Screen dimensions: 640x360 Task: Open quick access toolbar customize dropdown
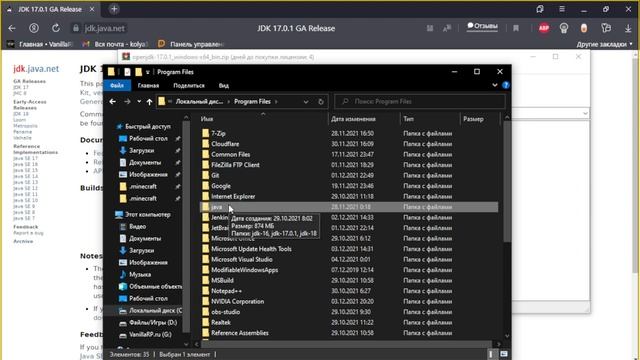pyautogui.click(x=148, y=72)
